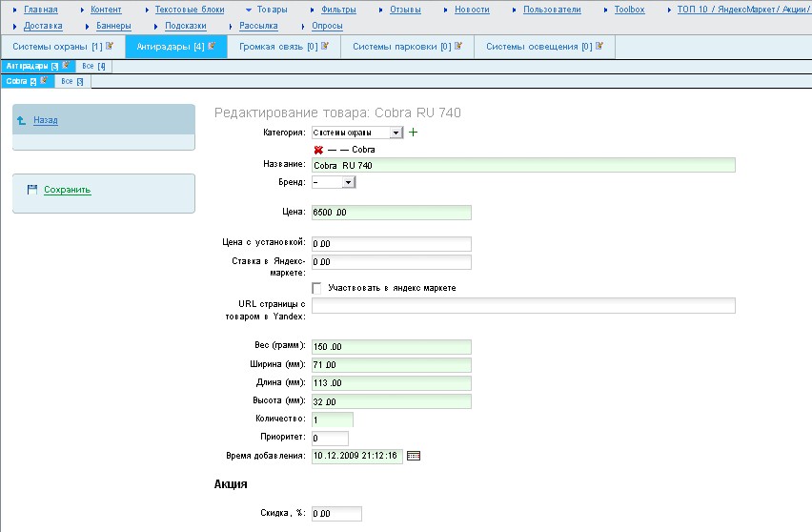Viewport: 812px width, 532px height.
Task: Switch to Антирадары [4] tab
Action: [176, 47]
